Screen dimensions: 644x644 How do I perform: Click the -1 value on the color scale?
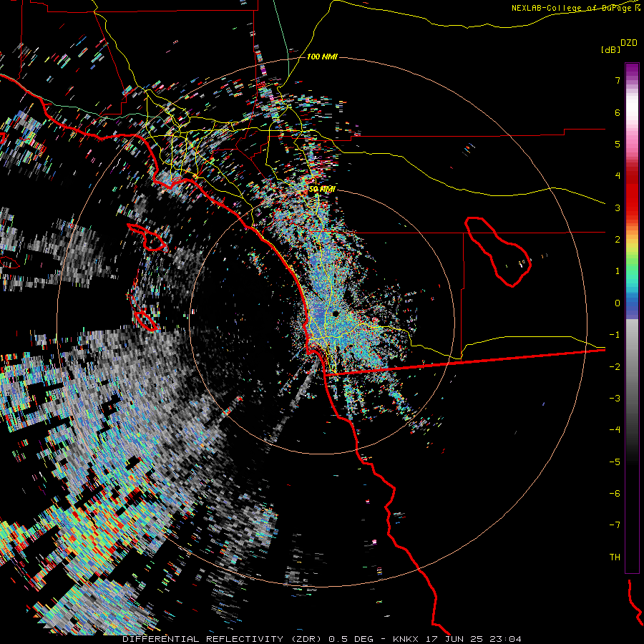click(x=615, y=335)
